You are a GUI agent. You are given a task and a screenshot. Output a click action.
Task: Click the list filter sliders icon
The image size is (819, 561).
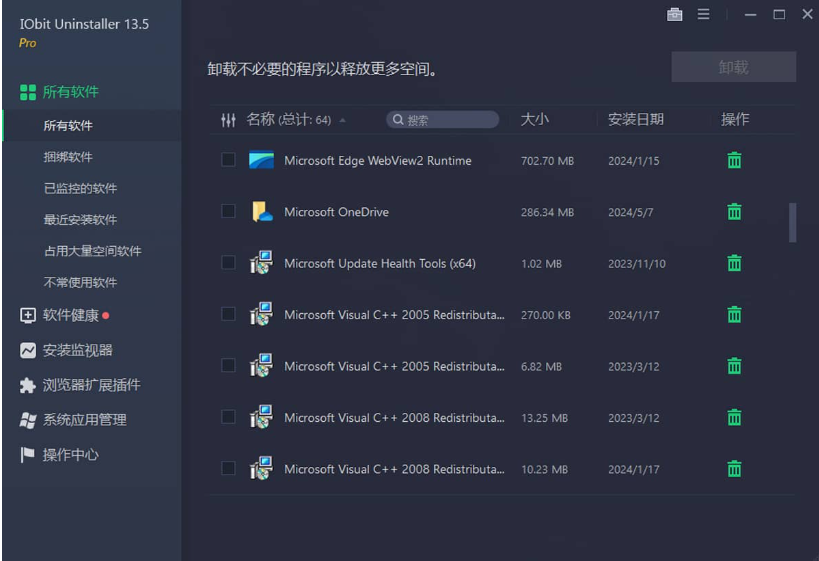pos(228,120)
